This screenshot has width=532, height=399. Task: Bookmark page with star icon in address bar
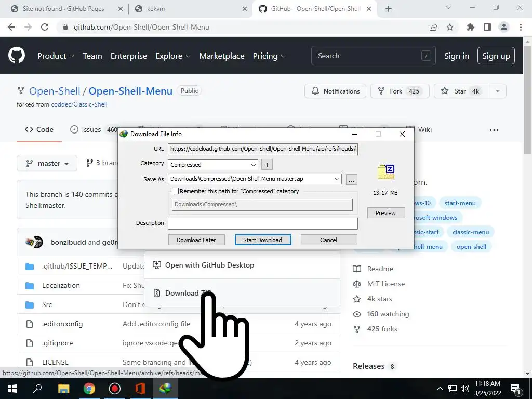(x=450, y=27)
